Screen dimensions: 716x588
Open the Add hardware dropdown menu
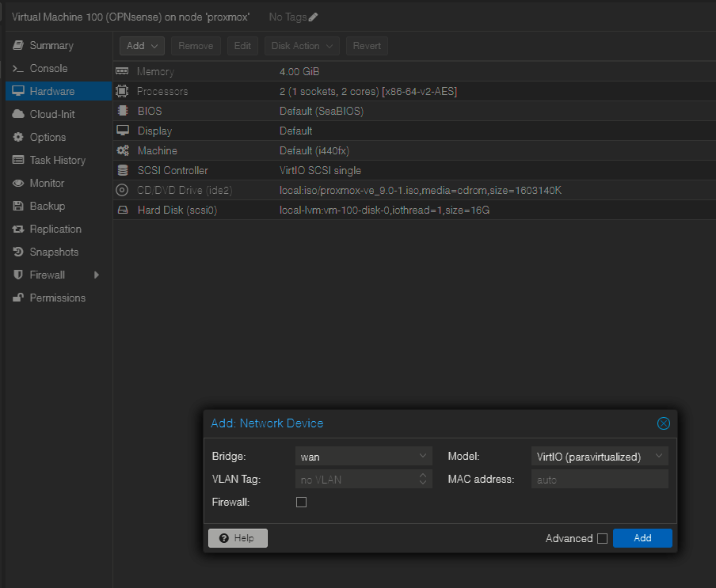[x=142, y=46]
